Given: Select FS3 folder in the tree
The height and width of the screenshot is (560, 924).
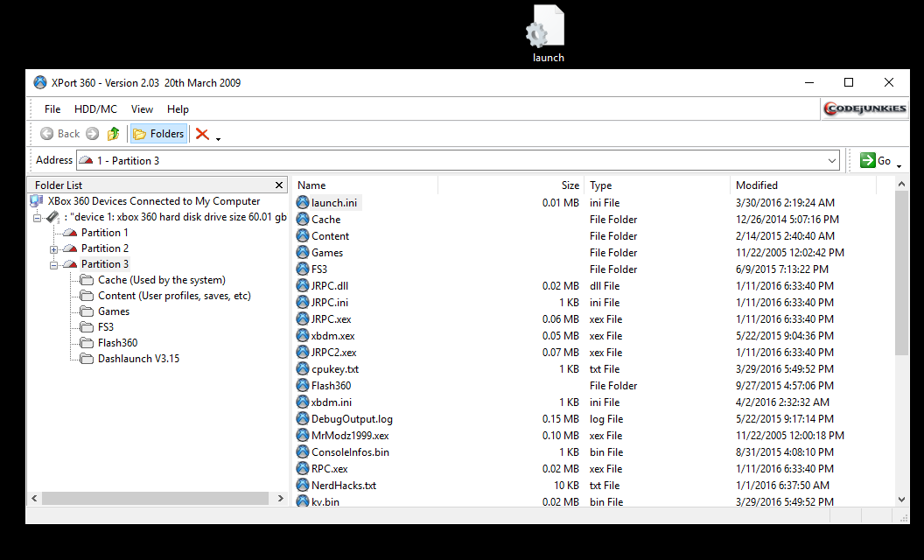Looking at the screenshot, I should coord(106,327).
